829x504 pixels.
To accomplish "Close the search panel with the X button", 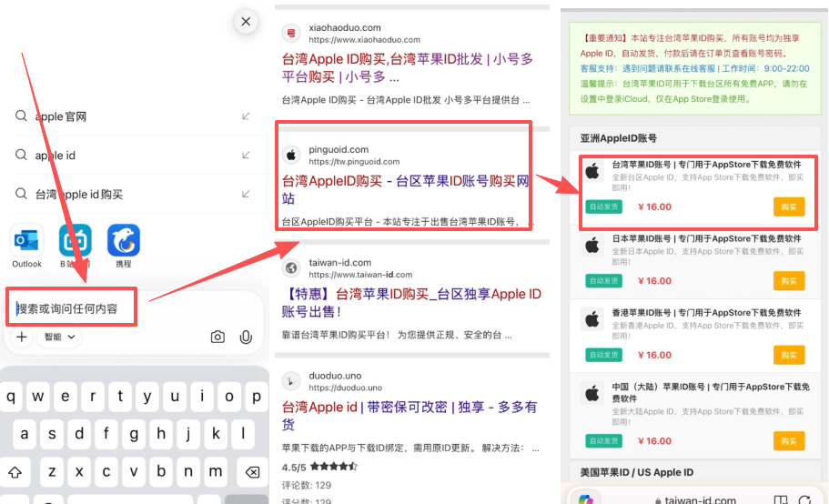I will [246, 22].
